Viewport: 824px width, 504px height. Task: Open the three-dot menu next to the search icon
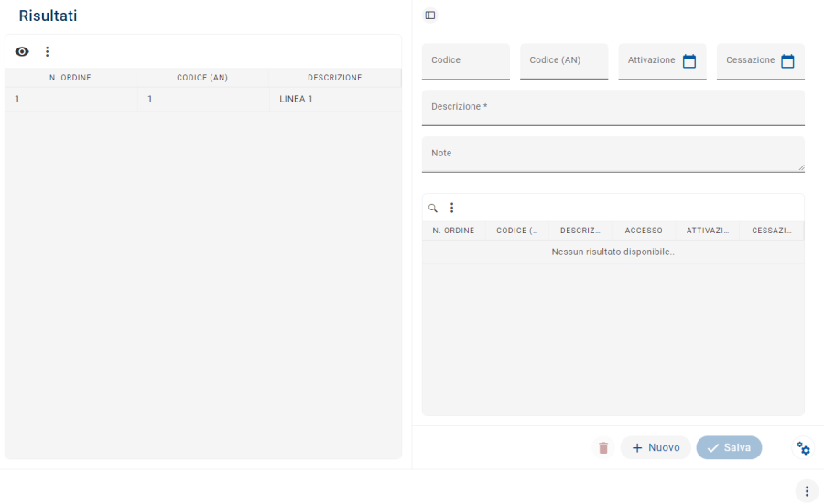tap(452, 208)
